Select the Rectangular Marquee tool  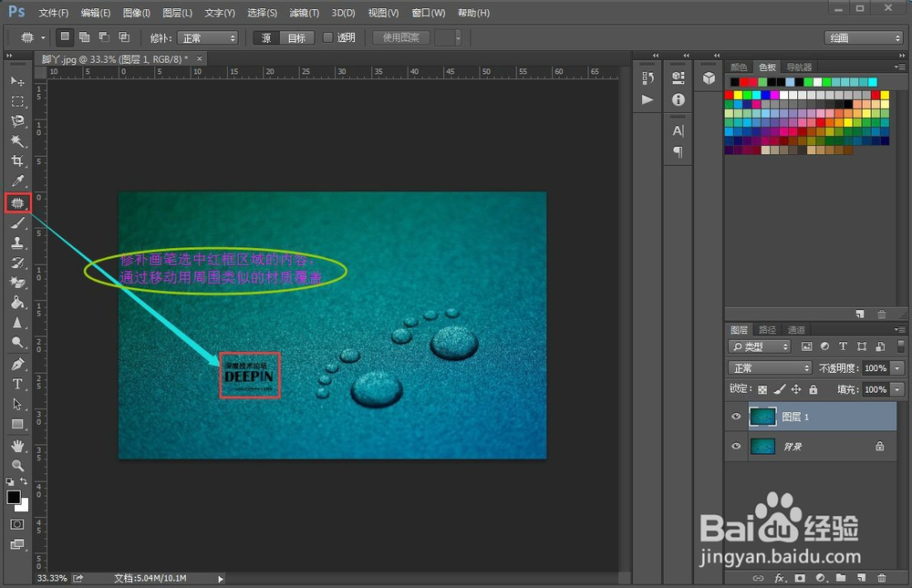tap(17, 101)
